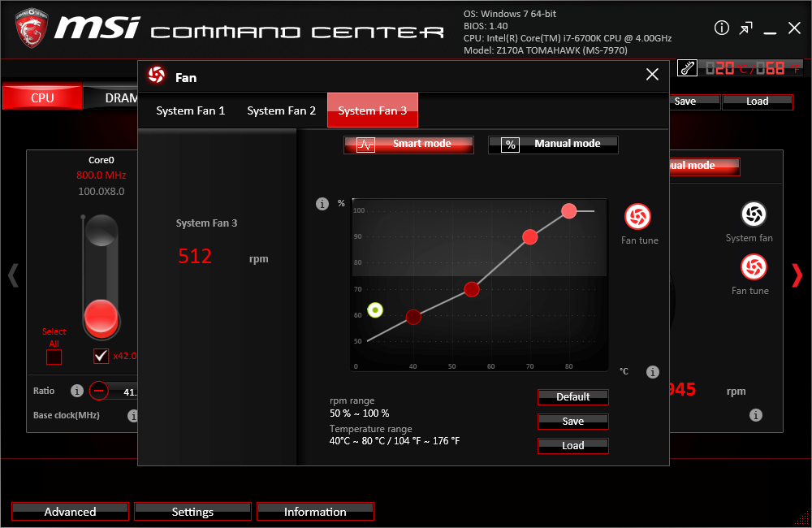Click the 512 rpm reading
This screenshot has height=528, width=812.
195,257
